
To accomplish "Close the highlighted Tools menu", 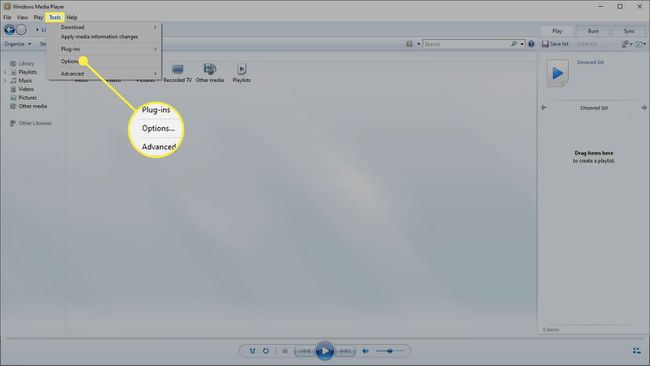I will pyautogui.click(x=55, y=17).
